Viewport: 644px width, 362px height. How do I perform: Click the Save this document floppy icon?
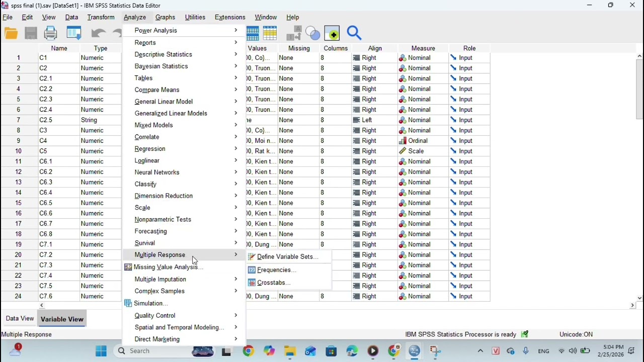(x=31, y=33)
